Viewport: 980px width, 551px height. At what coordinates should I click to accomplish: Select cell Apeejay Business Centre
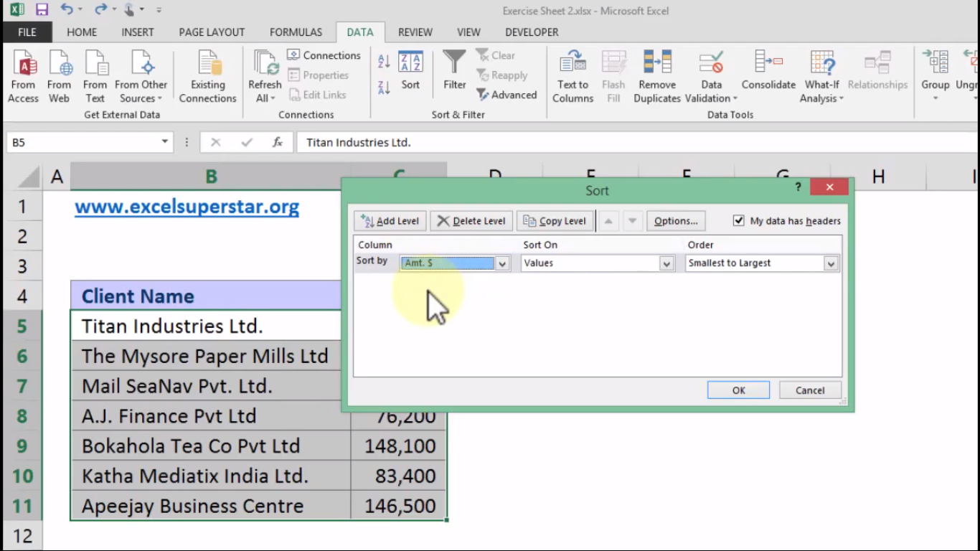[x=210, y=506]
